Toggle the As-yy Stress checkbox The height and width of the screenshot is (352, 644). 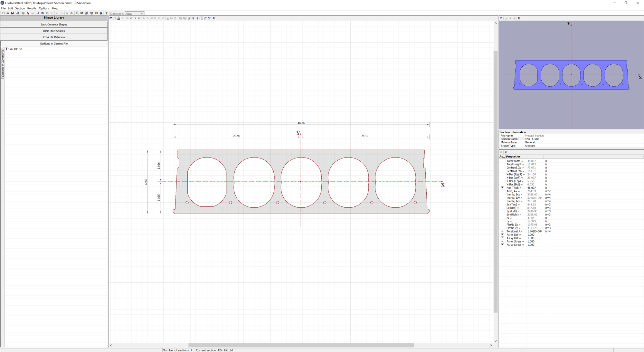click(x=502, y=245)
